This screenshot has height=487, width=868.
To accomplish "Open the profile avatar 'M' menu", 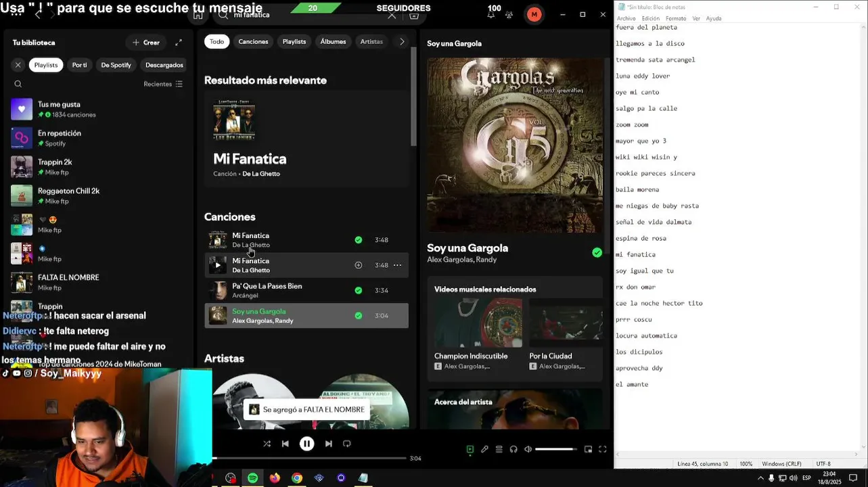I will pos(534,14).
